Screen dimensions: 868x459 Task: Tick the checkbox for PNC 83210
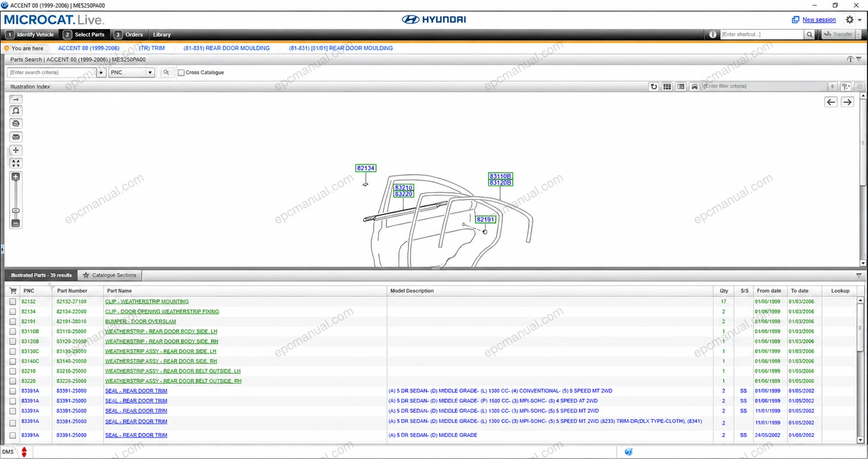[13, 371]
